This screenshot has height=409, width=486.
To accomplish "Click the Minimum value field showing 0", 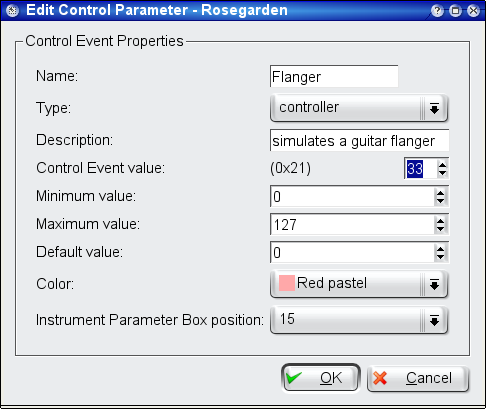I will (352, 196).
